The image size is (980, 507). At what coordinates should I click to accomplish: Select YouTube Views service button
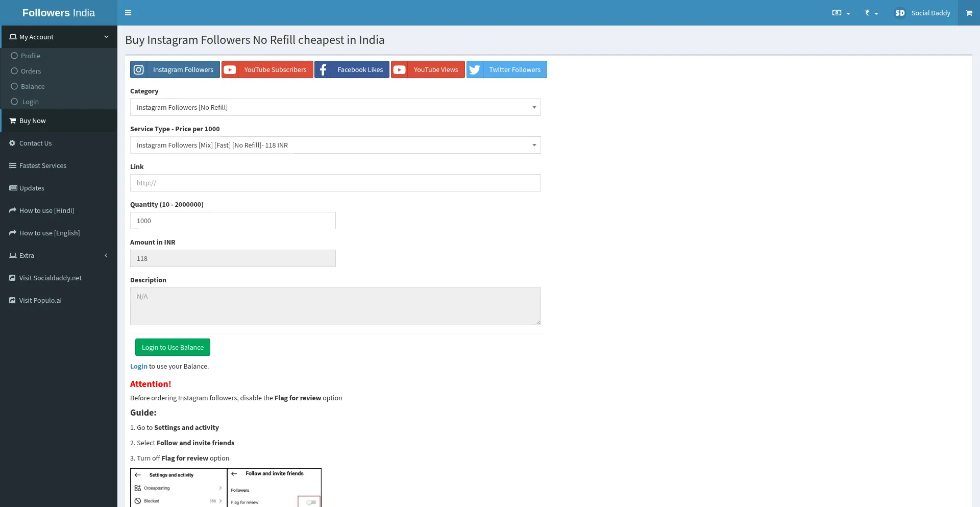pyautogui.click(x=428, y=69)
